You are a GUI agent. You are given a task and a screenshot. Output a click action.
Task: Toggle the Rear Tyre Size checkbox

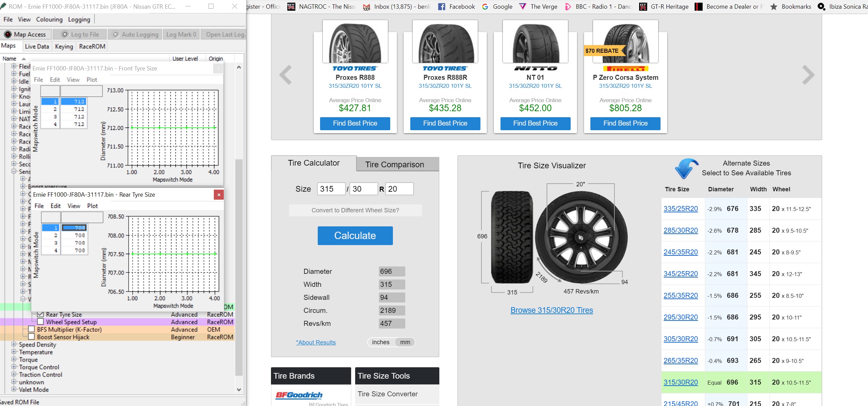click(40, 314)
